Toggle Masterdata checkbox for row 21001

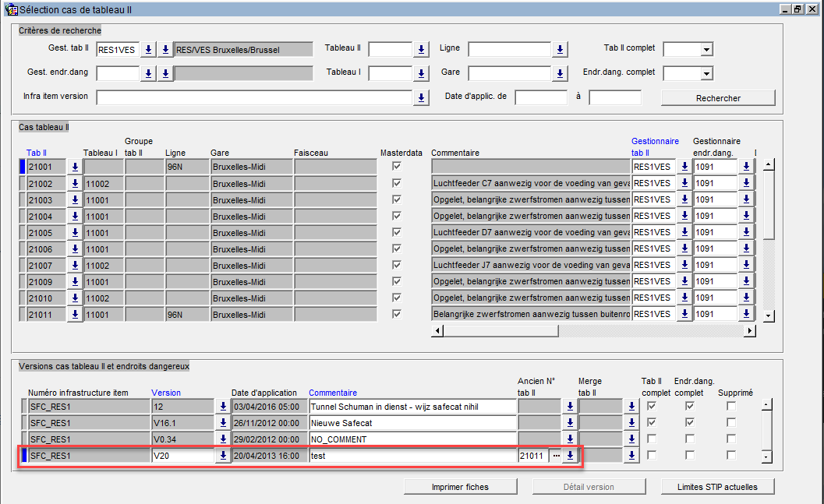[397, 167]
